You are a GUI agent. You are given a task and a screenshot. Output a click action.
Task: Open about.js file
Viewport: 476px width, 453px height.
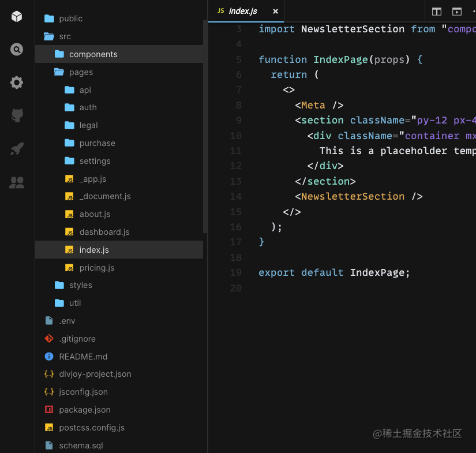(119, 214)
